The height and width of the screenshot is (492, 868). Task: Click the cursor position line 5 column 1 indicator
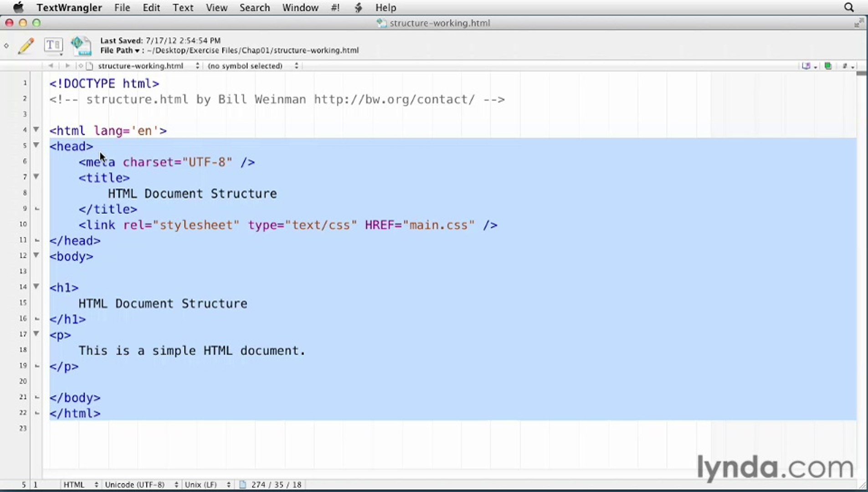point(30,485)
